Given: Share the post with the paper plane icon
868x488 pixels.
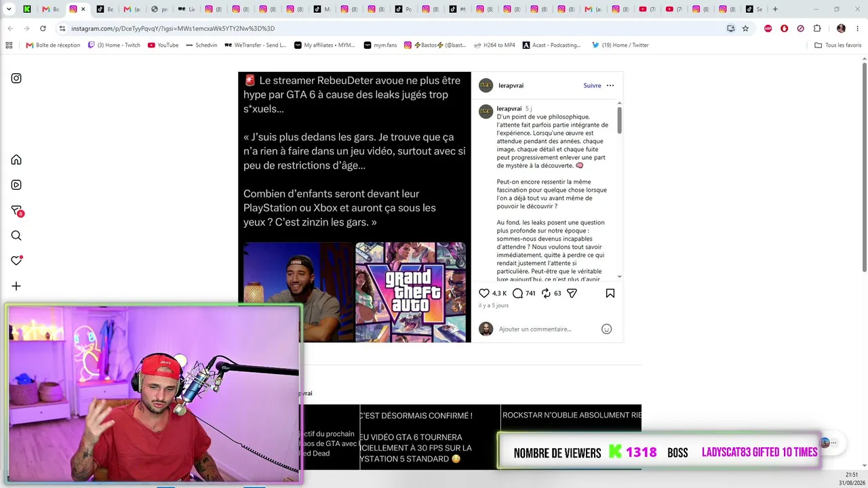Looking at the screenshot, I should (x=572, y=293).
